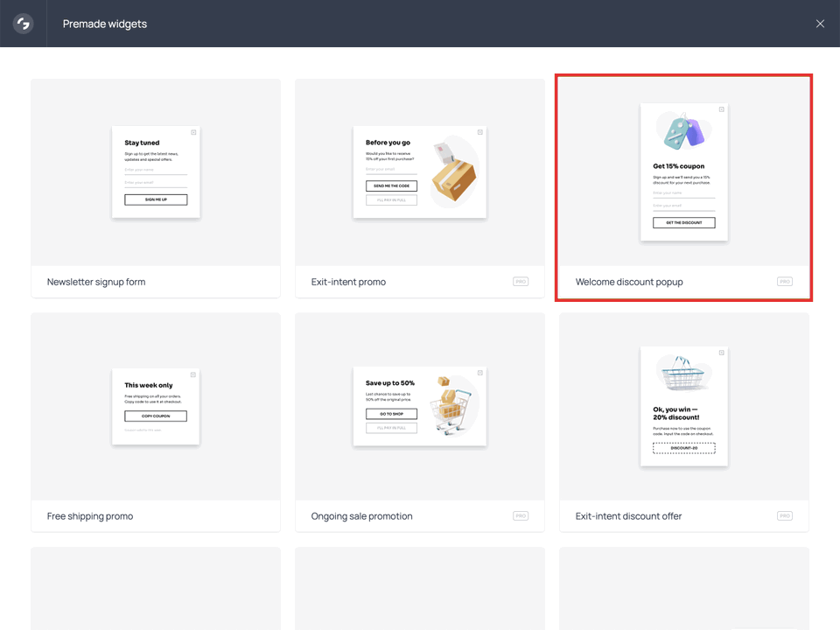Select the Newsletter signup form template
Screen dimensions: 840x630
156,175
